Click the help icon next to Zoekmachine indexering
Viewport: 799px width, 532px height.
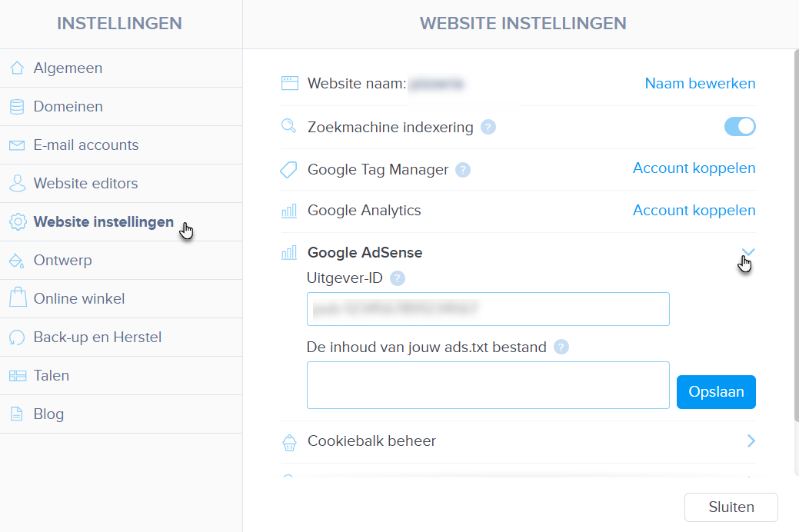tap(488, 128)
